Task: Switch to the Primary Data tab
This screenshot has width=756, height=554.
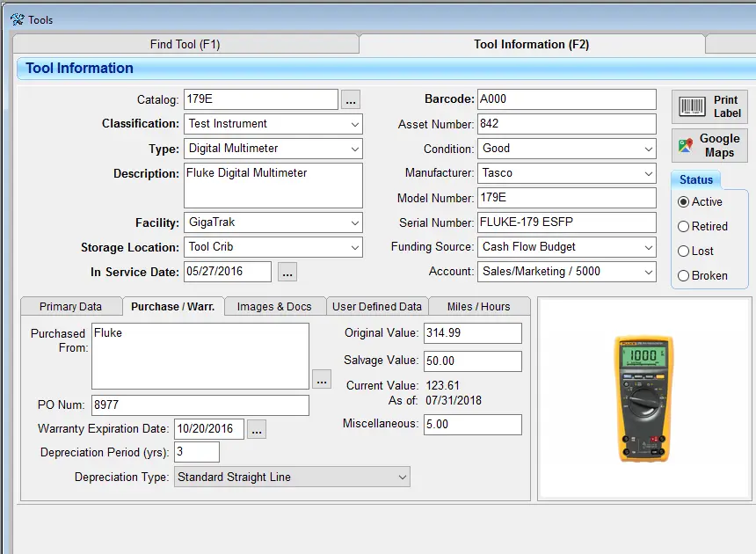Action: pyautogui.click(x=71, y=307)
